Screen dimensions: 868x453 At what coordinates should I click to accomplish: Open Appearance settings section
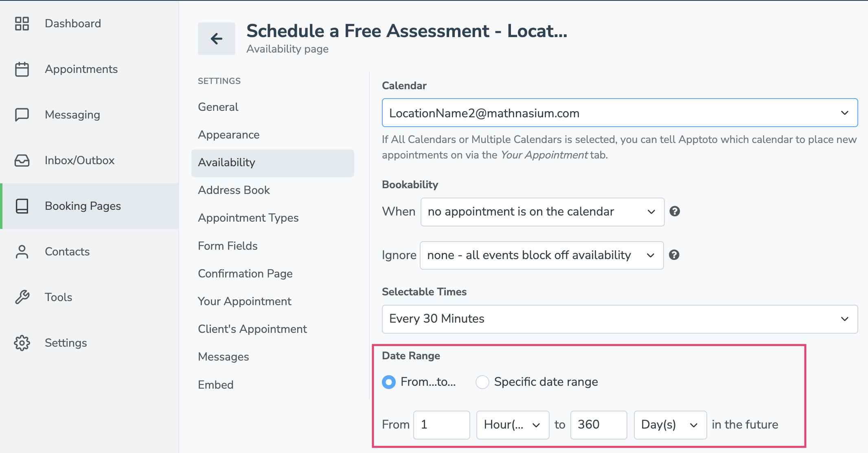click(273, 135)
